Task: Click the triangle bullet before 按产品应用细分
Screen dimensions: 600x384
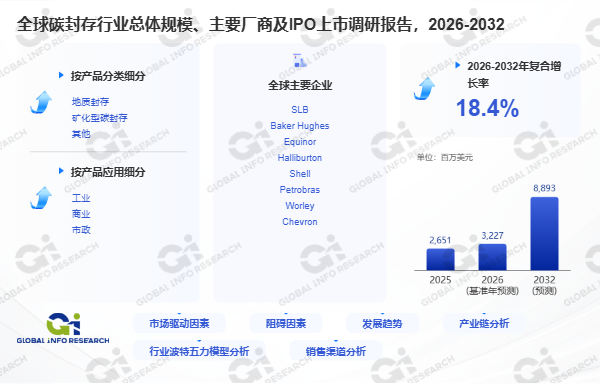Action: coord(61,171)
